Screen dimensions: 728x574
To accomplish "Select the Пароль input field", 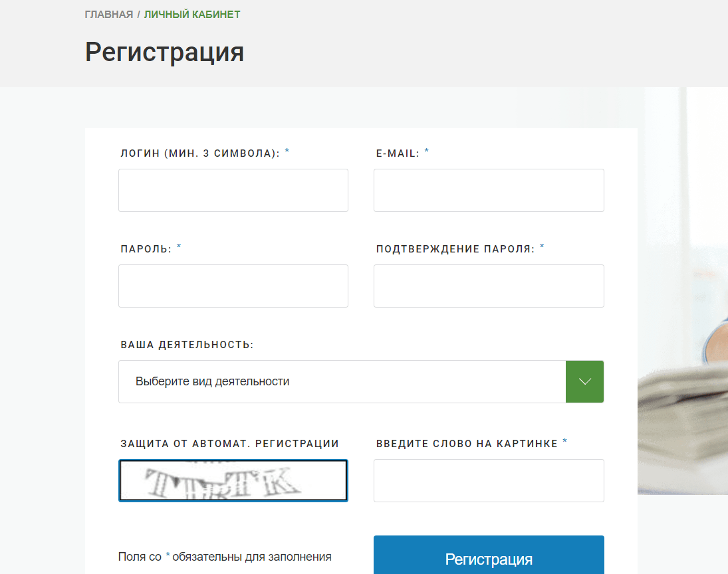I will pos(233,286).
